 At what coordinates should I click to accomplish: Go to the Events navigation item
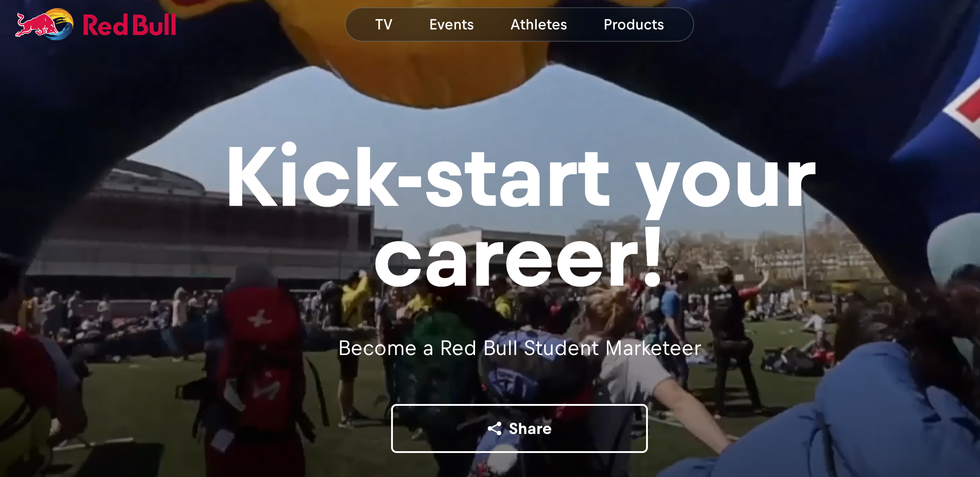coord(451,24)
